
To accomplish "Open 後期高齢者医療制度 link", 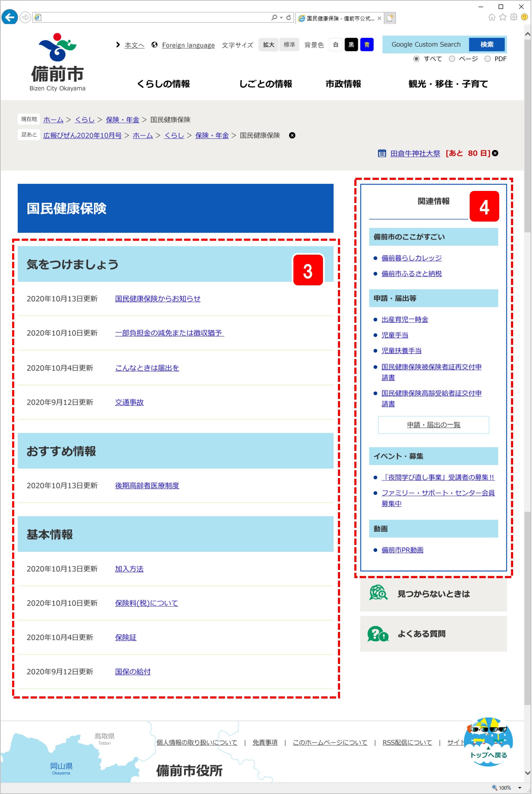I will pyautogui.click(x=147, y=486).
